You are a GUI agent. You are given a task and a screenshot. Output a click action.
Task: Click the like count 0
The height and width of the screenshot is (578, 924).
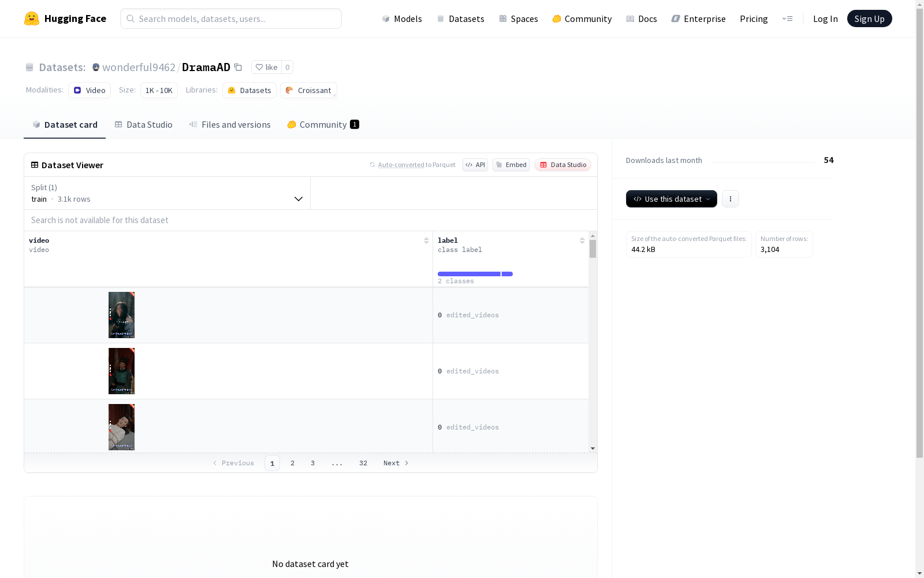click(x=287, y=67)
